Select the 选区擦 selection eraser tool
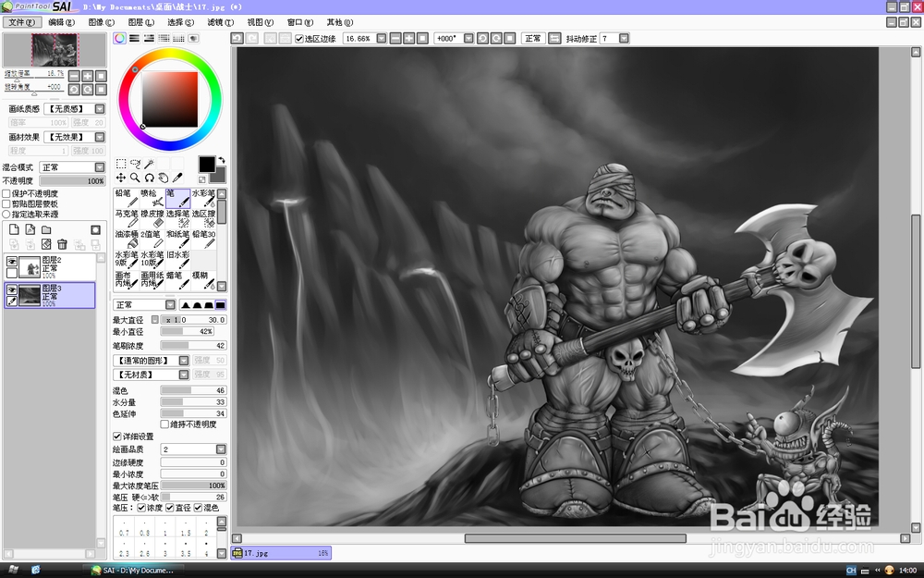The width and height of the screenshot is (924, 578). click(203, 219)
